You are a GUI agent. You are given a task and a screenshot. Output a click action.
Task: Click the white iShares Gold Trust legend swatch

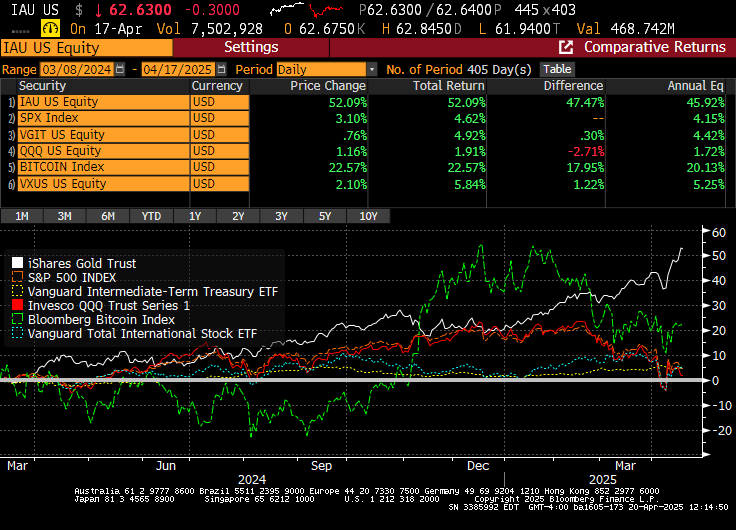17,263
